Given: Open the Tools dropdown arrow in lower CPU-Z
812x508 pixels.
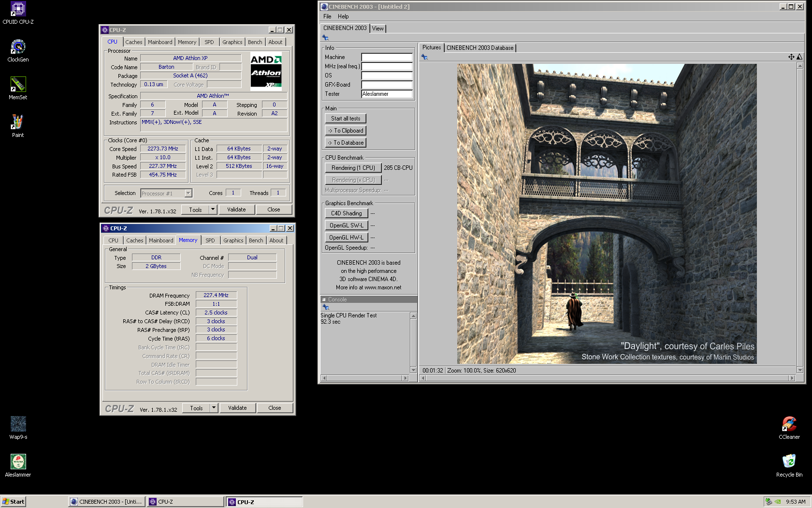Looking at the screenshot, I should pos(214,408).
